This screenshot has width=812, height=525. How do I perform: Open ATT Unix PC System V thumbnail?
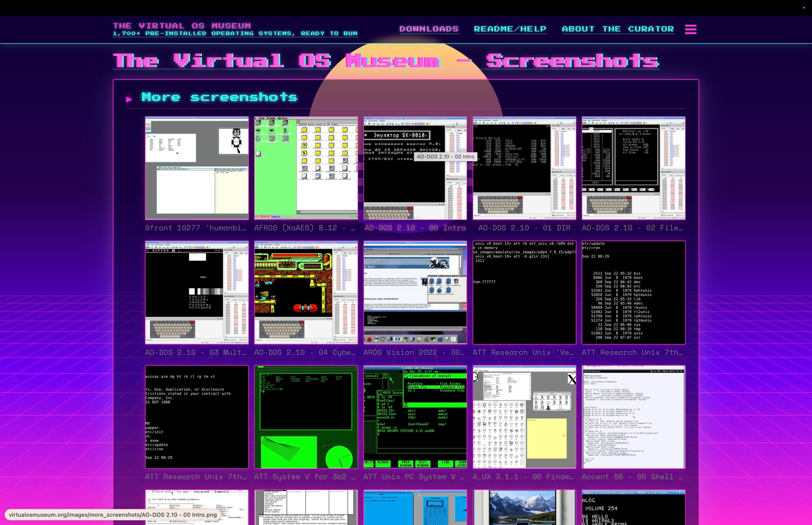pyautogui.click(x=415, y=417)
